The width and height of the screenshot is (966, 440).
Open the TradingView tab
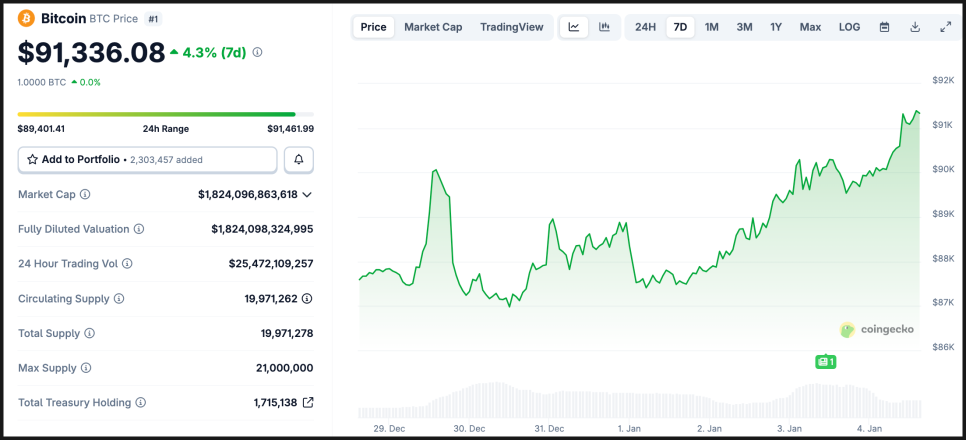[x=512, y=27]
